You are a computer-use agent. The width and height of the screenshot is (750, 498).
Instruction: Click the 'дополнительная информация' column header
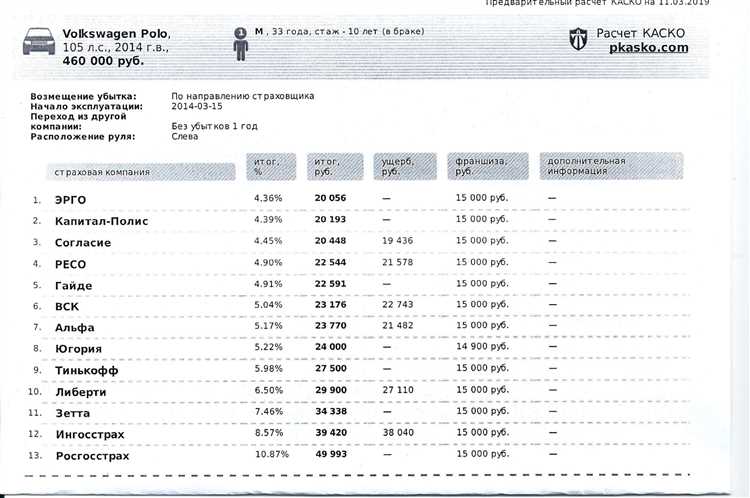(x=611, y=166)
